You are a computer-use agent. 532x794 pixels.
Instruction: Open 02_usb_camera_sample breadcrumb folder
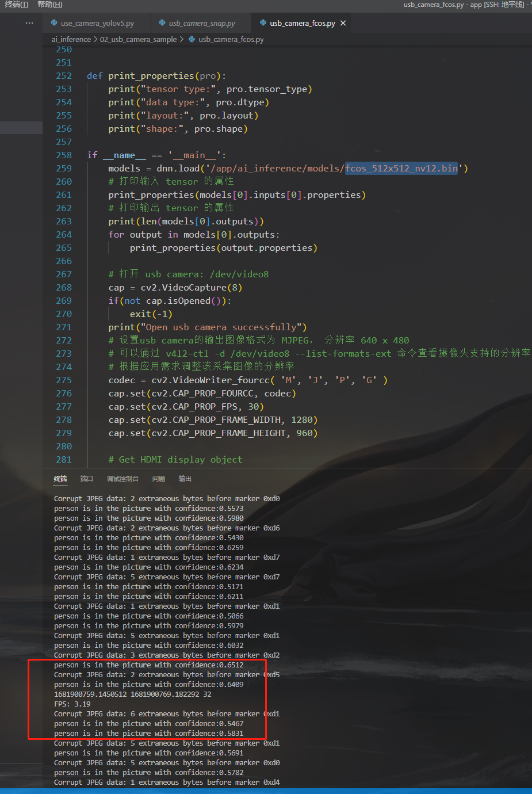[x=138, y=40]
